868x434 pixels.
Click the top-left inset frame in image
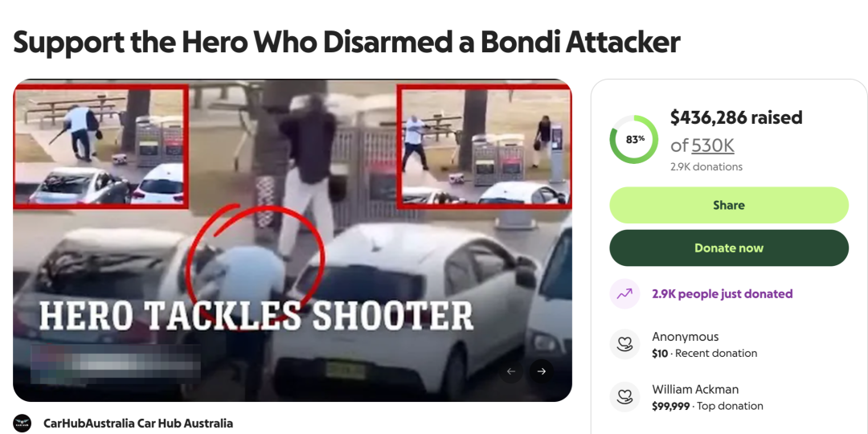[x=100, y=147]
